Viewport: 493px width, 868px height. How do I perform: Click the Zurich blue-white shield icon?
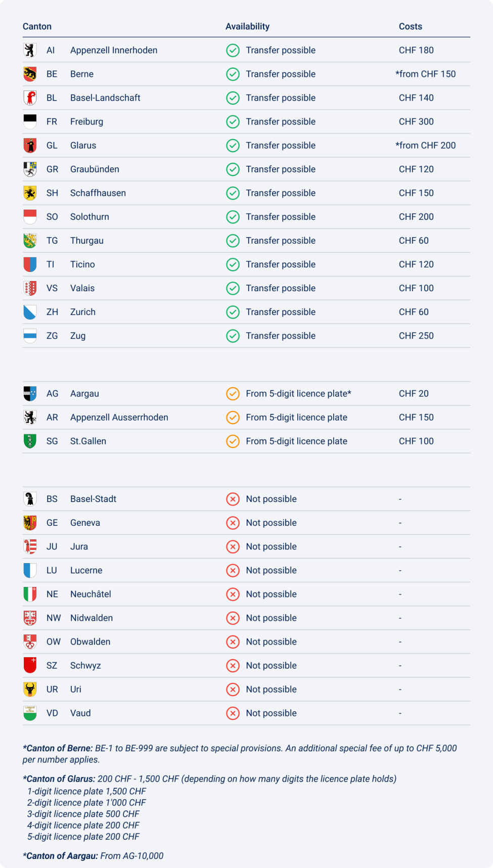pyautogui.click(x=30, y=312)
